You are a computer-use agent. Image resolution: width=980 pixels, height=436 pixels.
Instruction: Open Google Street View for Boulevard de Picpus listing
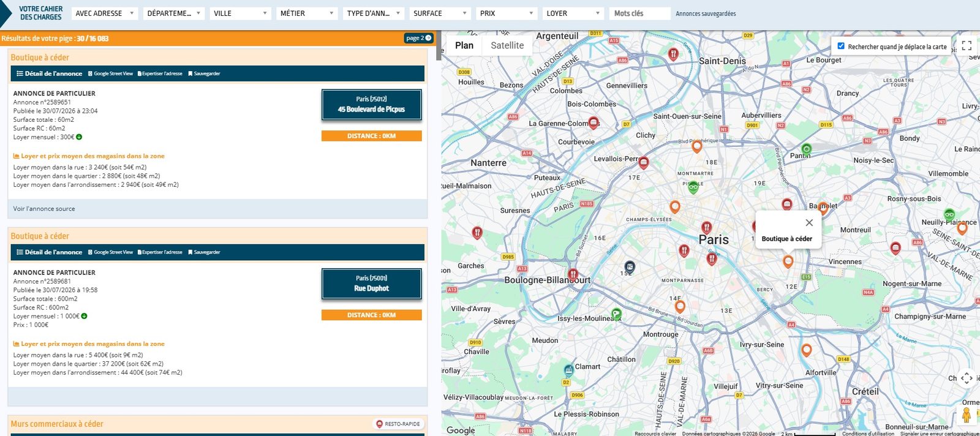pyautogui.click(x=111, y=73)
